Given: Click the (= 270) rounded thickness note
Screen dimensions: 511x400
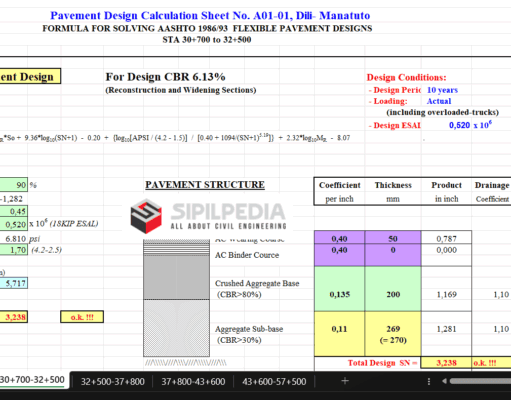Looking at the screenshot, I should (x=393, y=340).
